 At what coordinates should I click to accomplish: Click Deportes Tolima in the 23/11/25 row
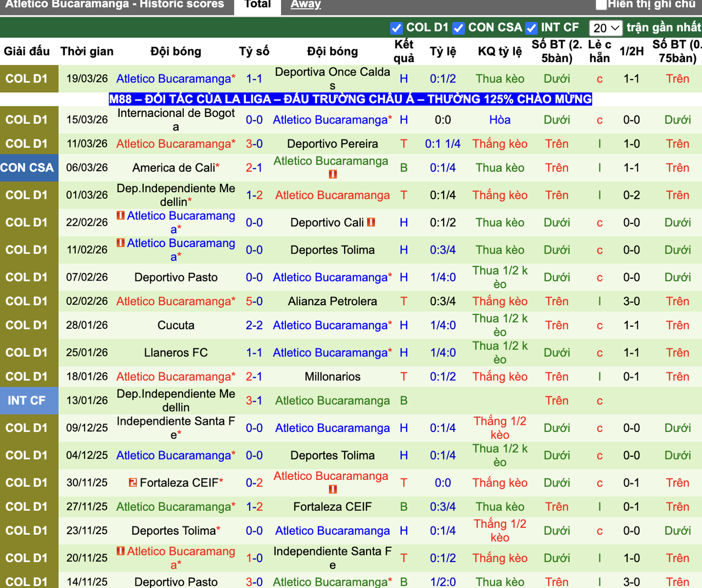tap(174, 531)
